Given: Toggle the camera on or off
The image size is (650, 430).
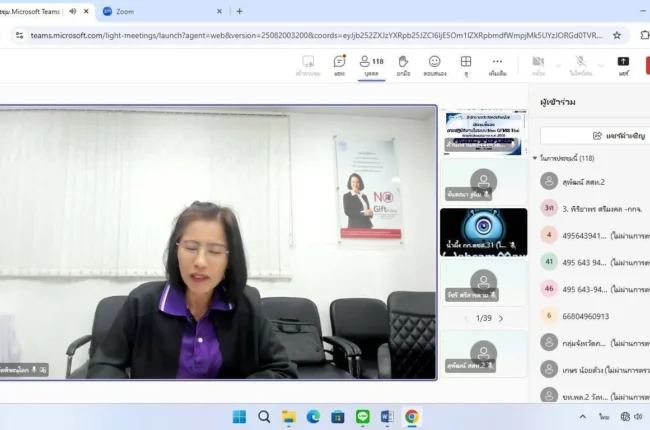Looking at the screenshot, I should [x=538, y=65].
